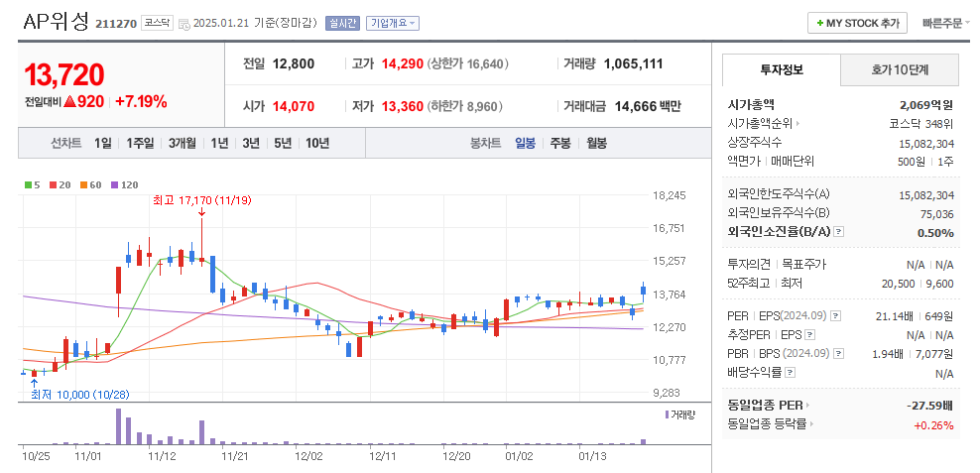980x473 pixels.
Task: Click the 코스닥 market badge
Action: coord(156,23)
